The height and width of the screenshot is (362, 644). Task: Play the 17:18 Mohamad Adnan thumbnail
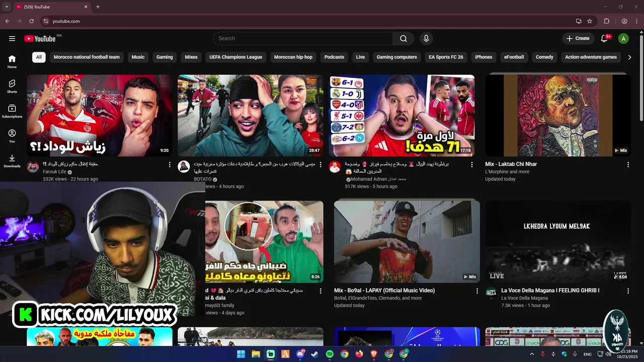coord(401,116)
